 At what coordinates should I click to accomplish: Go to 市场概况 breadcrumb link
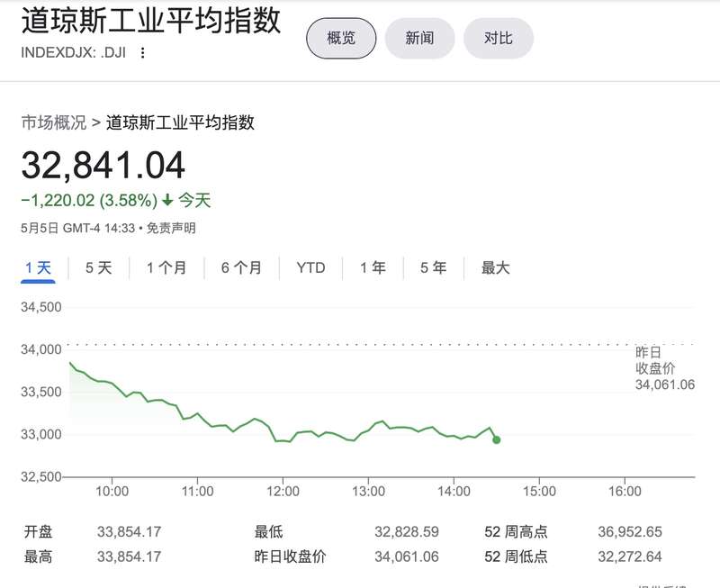click(54, 122)
